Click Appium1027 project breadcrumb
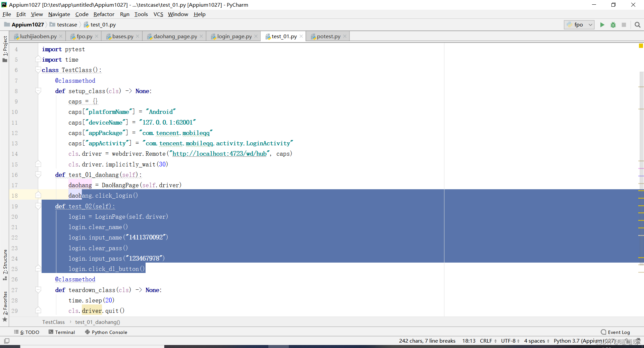The image size is (644, 348). (x=24, y=25)
